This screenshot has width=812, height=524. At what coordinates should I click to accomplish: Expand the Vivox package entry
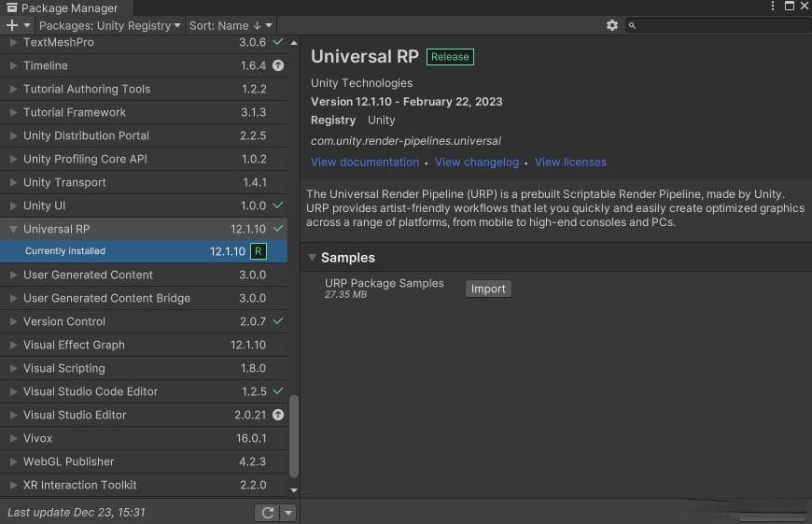13,438
